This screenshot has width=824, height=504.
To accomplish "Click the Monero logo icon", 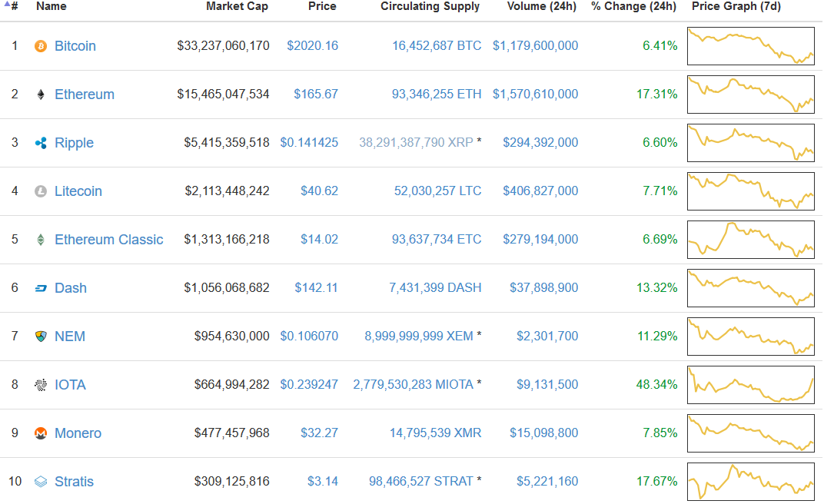I will coord(41,433).
